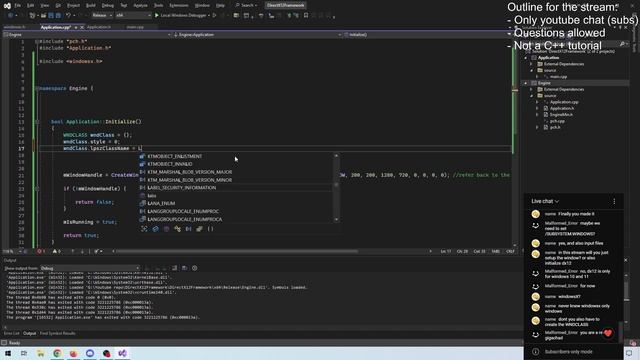The image size is (640, 360).
Task: Click the IntelliSense list scrollbar
Action: pyautogui.click(x=336, y=187)
